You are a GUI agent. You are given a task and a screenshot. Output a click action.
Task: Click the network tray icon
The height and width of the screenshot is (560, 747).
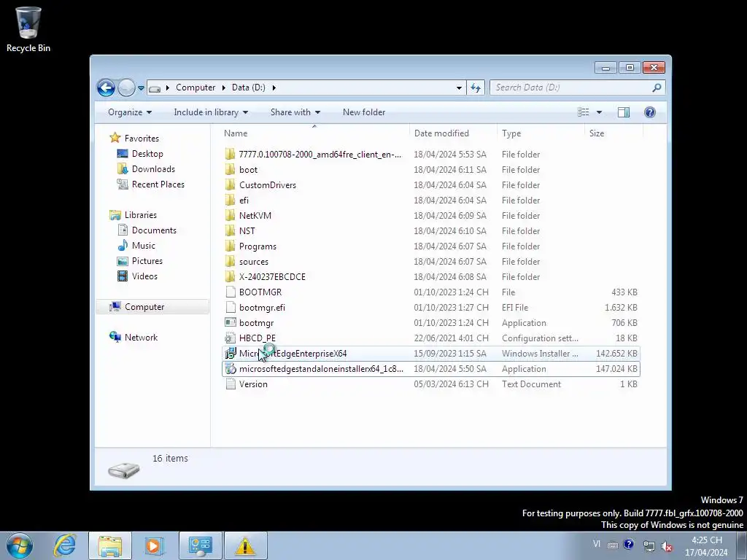(x=649, y=545)
